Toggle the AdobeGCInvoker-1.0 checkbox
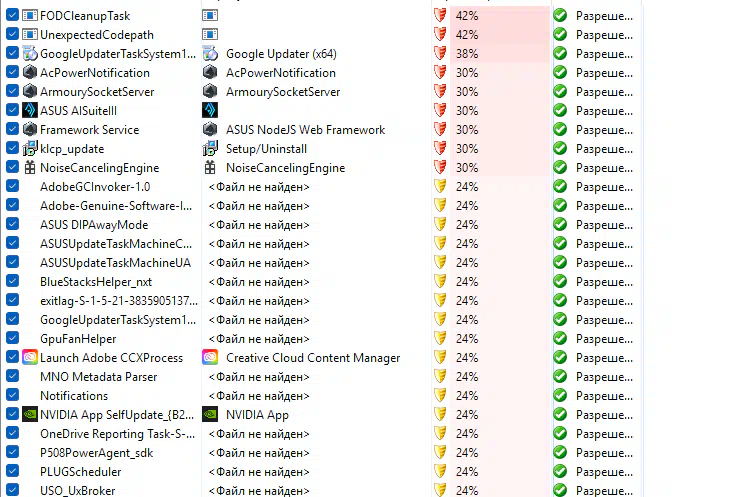This screenshot has height=497, width=745. (12, 186)
